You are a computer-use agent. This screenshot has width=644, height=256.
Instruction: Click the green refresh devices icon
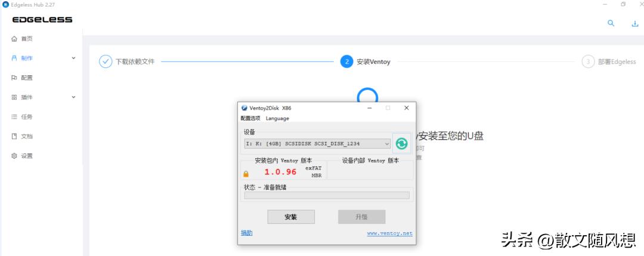coord(401,143)
